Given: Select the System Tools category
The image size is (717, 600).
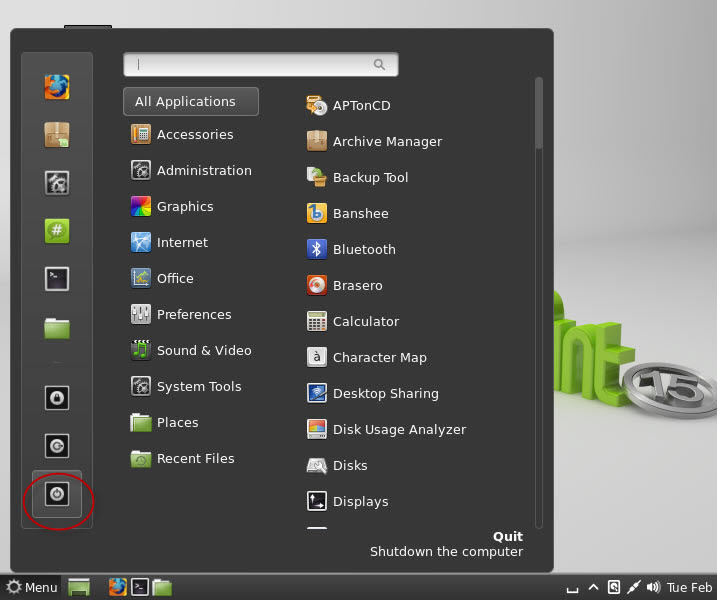Looking at the screenshot, I should (x=186, y=387).
